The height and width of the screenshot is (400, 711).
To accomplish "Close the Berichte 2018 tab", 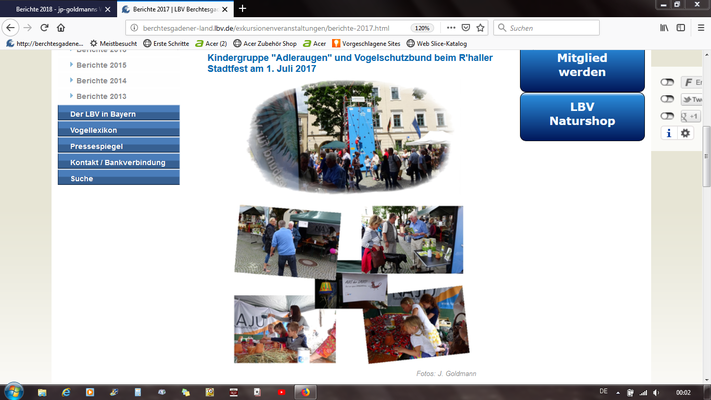I will (x=107, y=9).
